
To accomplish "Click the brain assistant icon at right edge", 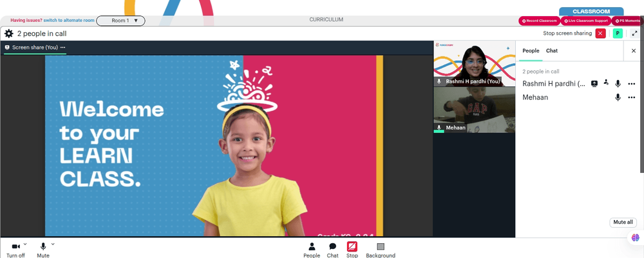I will pos(636,237).
